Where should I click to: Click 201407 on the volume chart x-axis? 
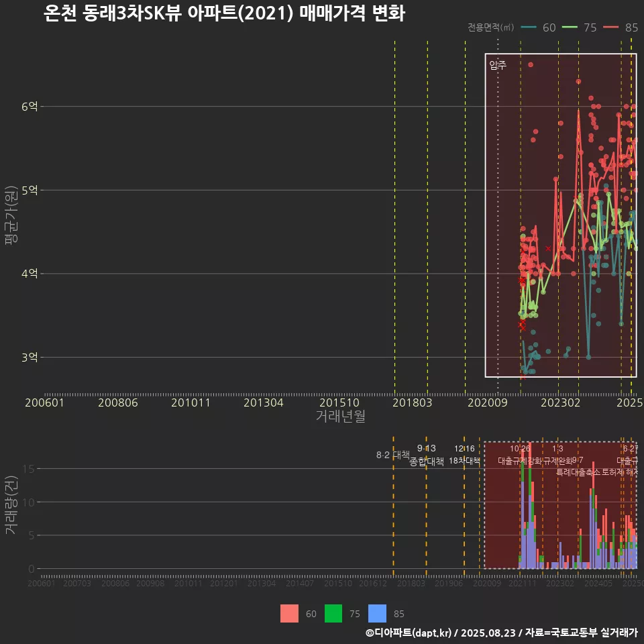tap(300, 583)
